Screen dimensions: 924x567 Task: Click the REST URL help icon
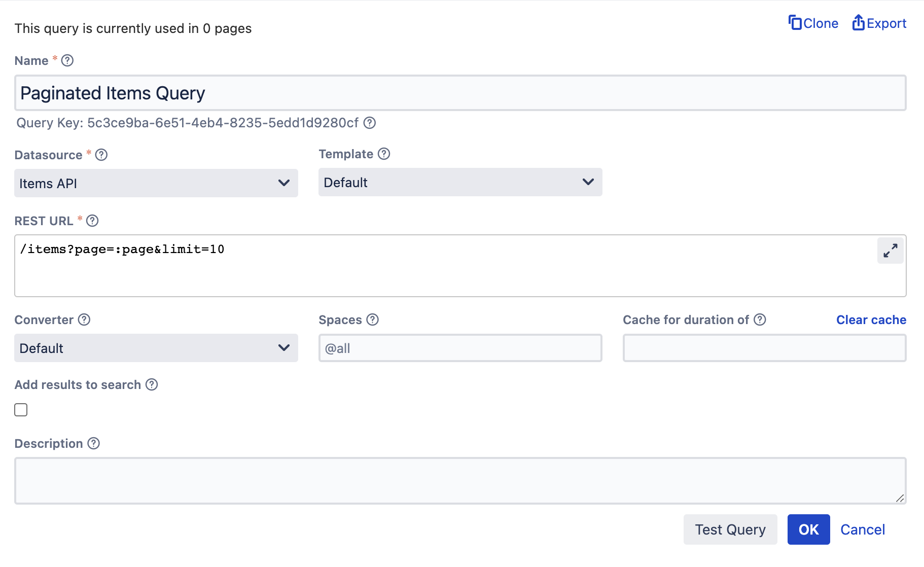click(x=92, y=221)
